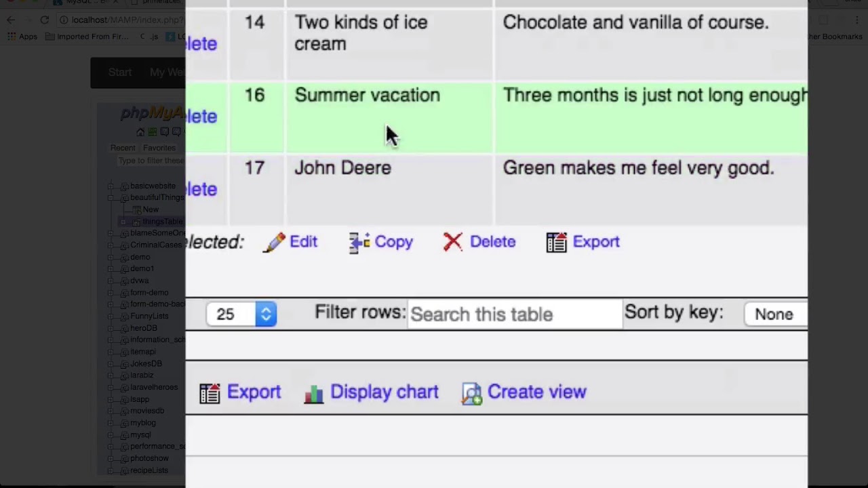
Task: Click the Export icon beside the red X Delete
Action: coord(556,243)
